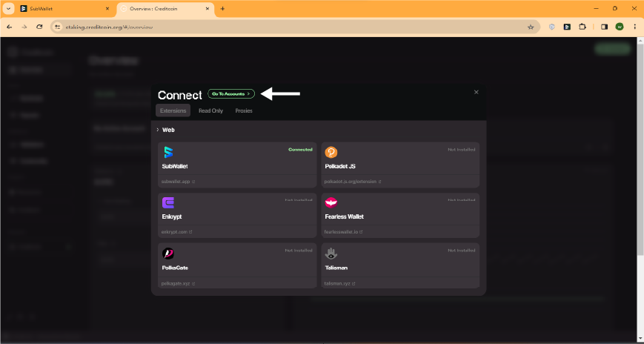Click the PolkaGate logo icon
Screen dimensions: 644x344
[x=168, y=253]
